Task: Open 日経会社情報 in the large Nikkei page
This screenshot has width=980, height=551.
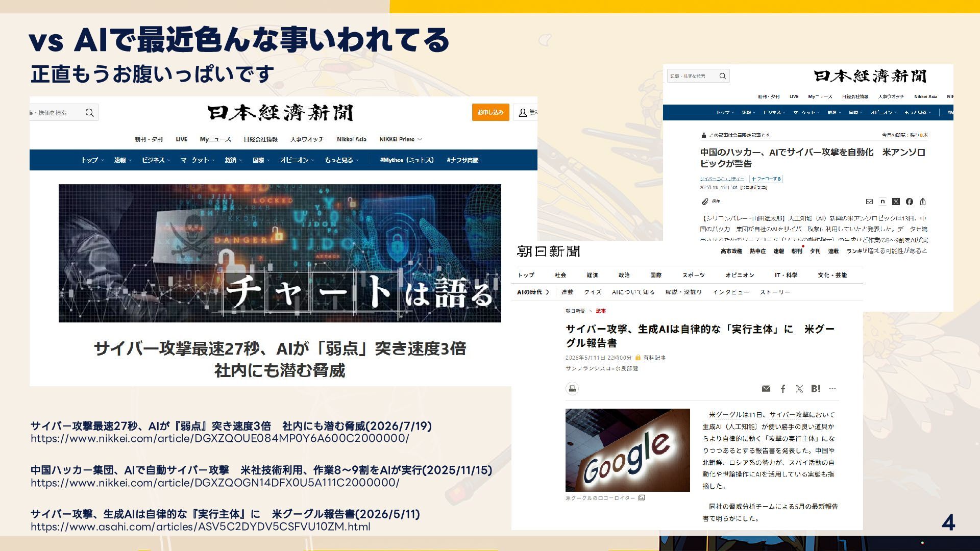Action: (261, 139)
